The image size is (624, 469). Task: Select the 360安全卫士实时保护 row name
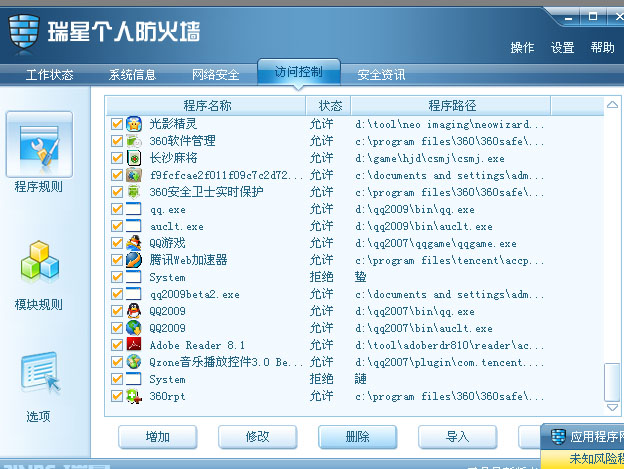206,192
